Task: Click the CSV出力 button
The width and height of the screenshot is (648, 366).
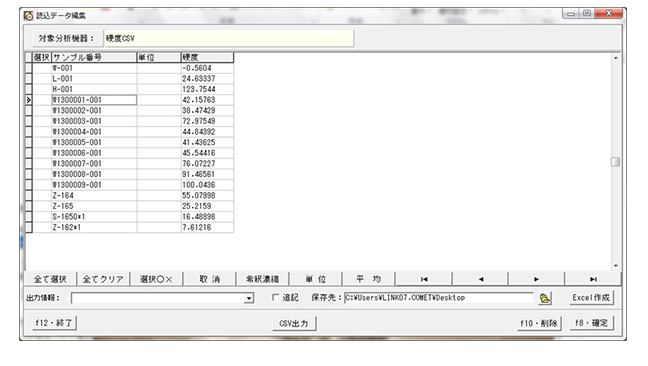Action: 294,323
